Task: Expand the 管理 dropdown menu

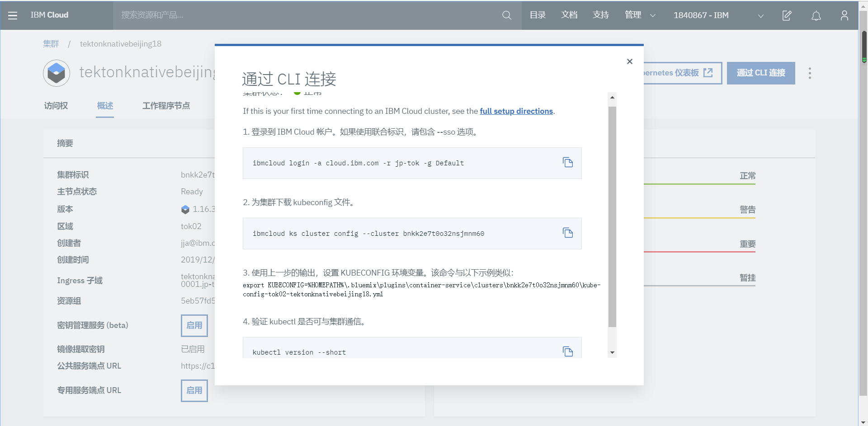Action: (640, 15)
